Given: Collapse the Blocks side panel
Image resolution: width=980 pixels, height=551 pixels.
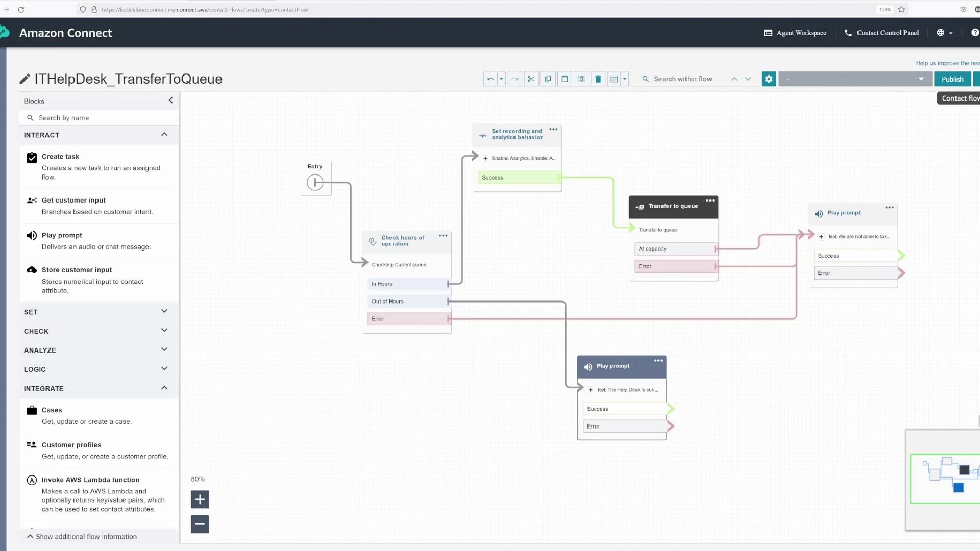Looking at the screenshot, I should (x=170, y=101).
